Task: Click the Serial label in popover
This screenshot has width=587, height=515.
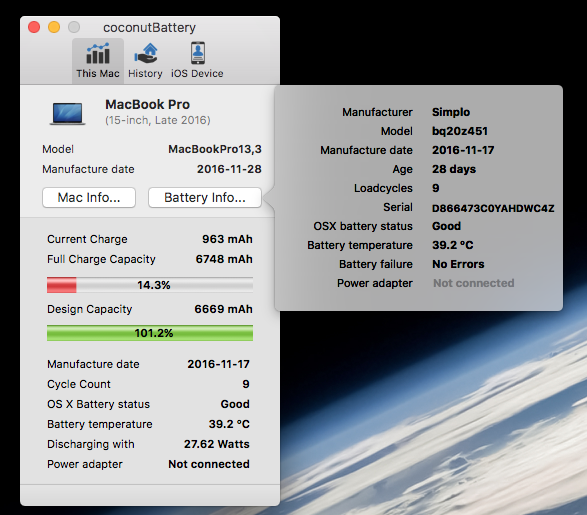Action: click(x=398, y=207)
